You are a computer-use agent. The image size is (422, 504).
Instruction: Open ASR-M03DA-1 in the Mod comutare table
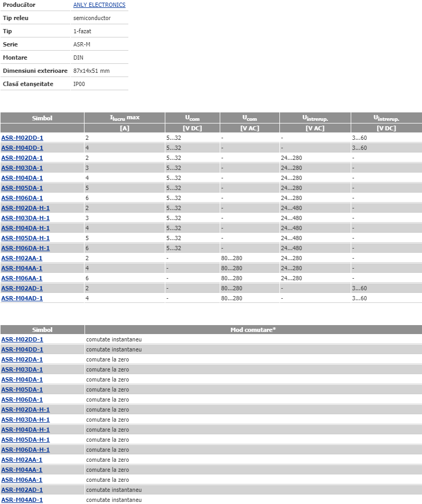click(22, 369)
